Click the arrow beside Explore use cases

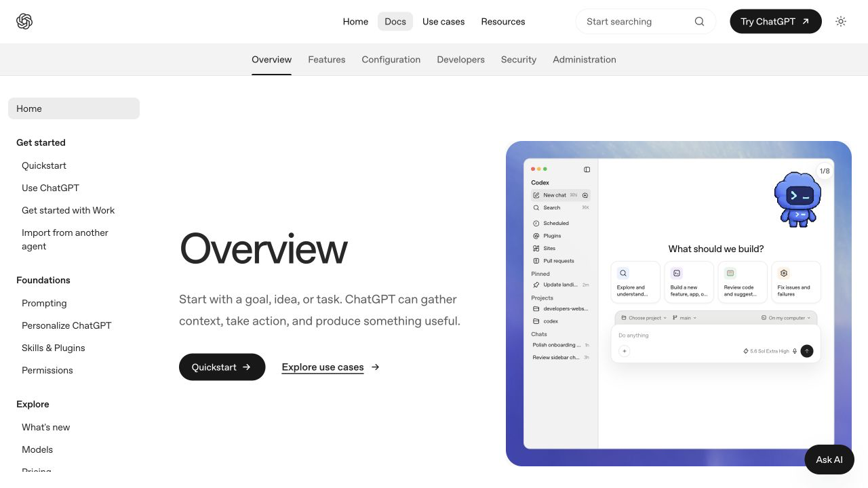376,367
